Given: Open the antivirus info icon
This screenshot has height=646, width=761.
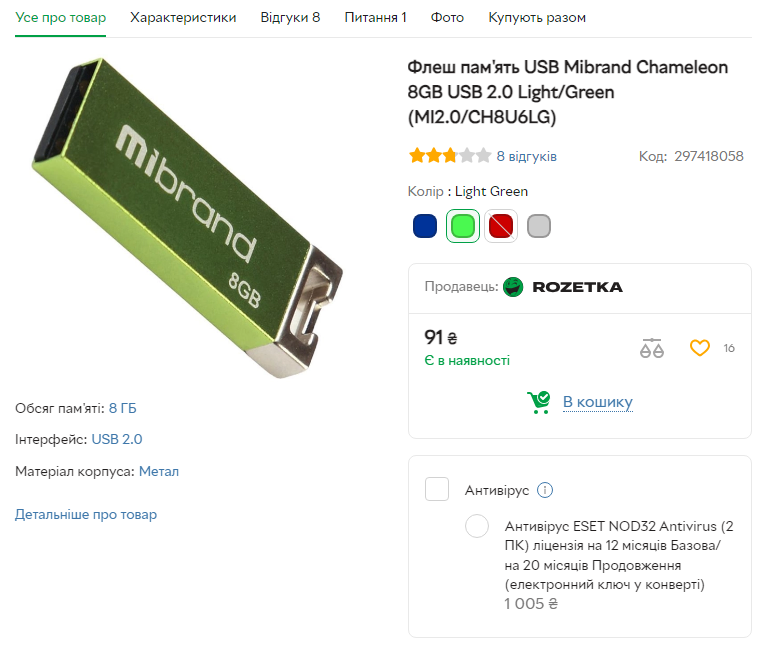Looking at the screenshot, I should click(545, 490).
